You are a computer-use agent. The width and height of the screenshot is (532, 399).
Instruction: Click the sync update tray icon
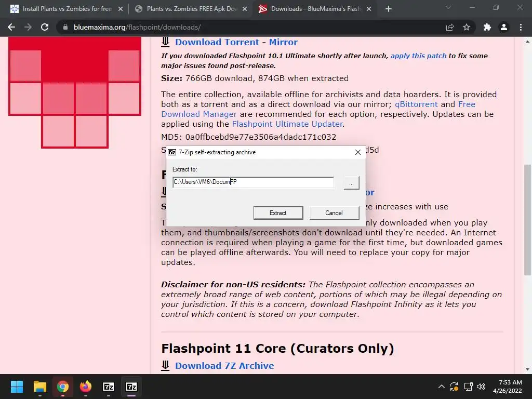click(x=454, y=387)
